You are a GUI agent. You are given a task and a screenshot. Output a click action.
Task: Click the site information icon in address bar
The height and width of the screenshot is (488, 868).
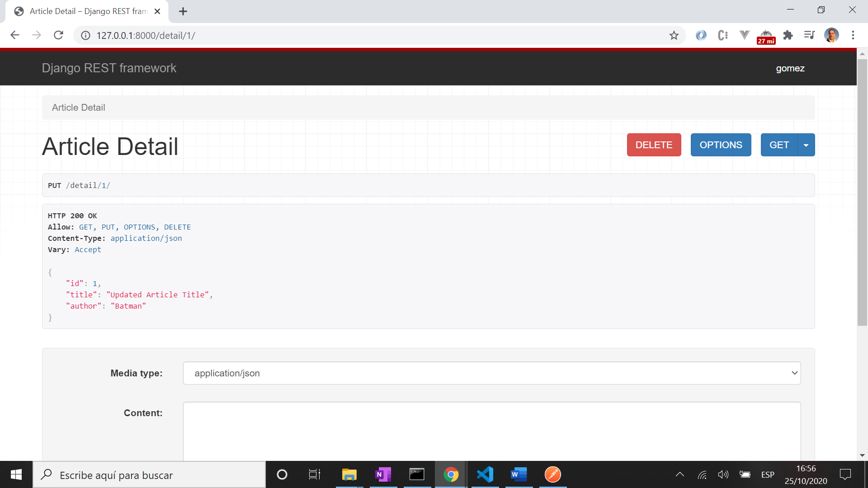(85, 35)
